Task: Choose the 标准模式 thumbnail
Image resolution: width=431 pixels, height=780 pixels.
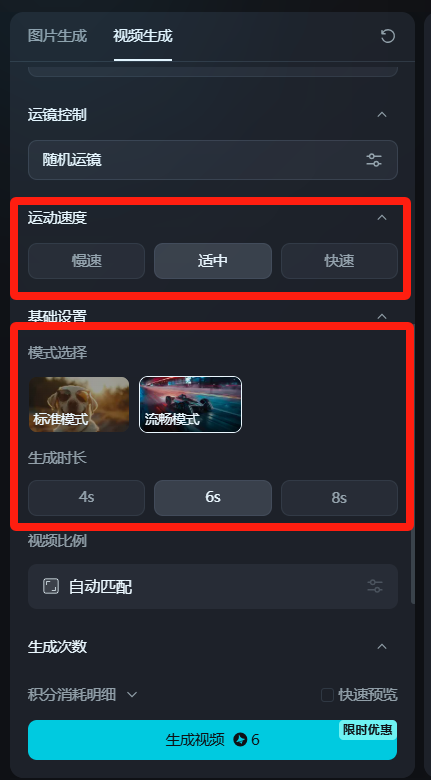Action: (x=79, y=404)
